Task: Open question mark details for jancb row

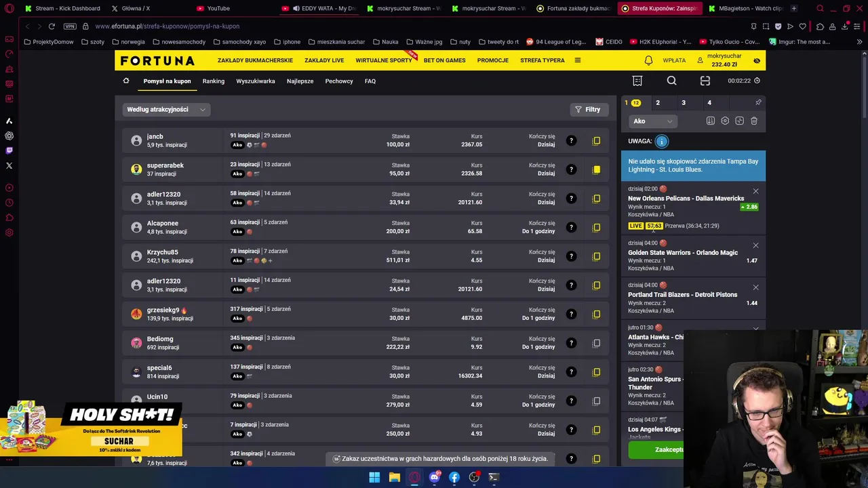Action: (571, 140)
